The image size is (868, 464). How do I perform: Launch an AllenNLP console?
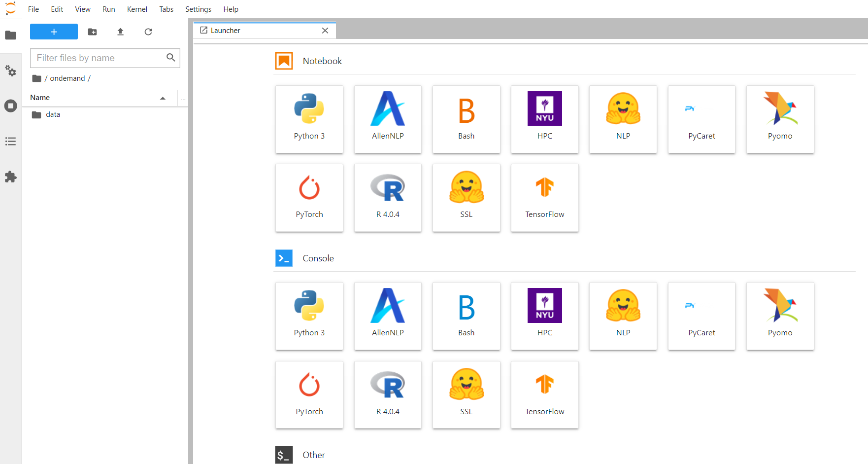tap(388, 316)
